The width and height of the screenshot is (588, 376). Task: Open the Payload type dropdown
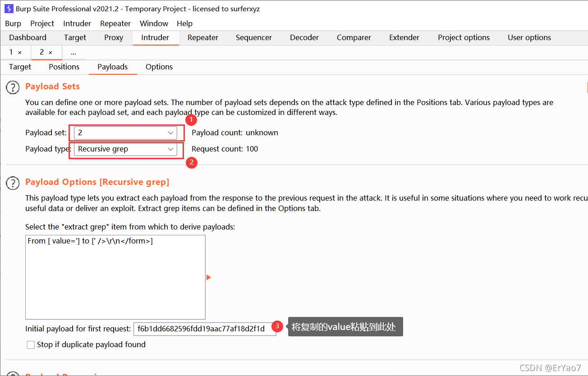pyautogui.click(x=125, y=149)
